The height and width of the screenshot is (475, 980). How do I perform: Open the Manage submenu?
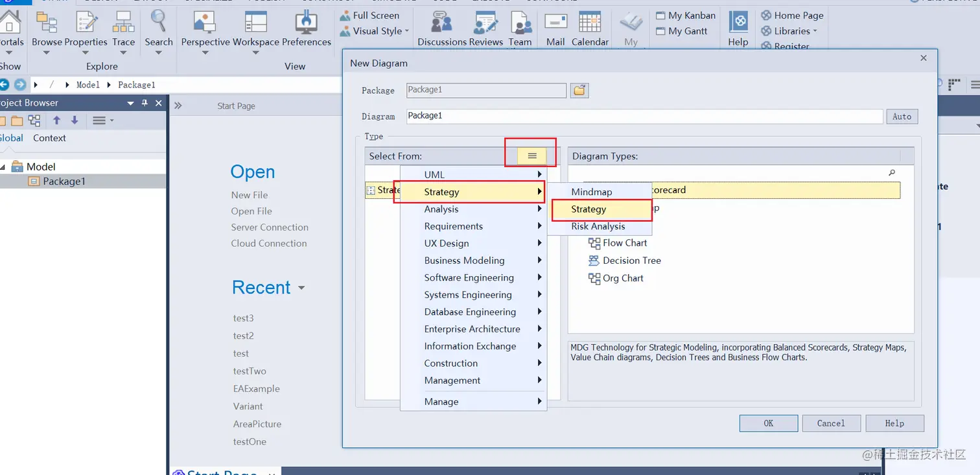[474, 402]
